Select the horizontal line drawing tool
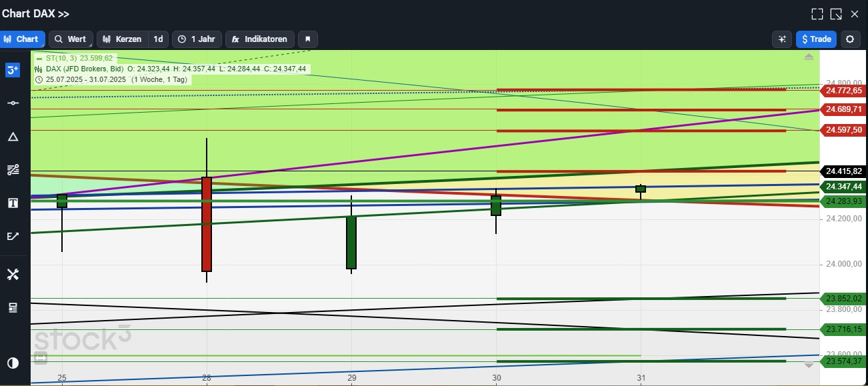 pyautogui.click(x=13, y=103)
